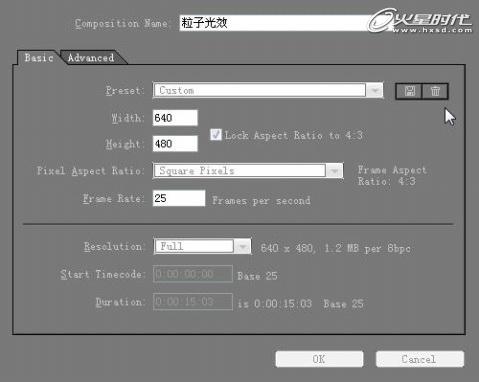Image resolution: width=479 pixels, height=382 pixels.
Task: Click the 'Frame Aspect Ratio: 4:3' text
Action: [392, 176]
